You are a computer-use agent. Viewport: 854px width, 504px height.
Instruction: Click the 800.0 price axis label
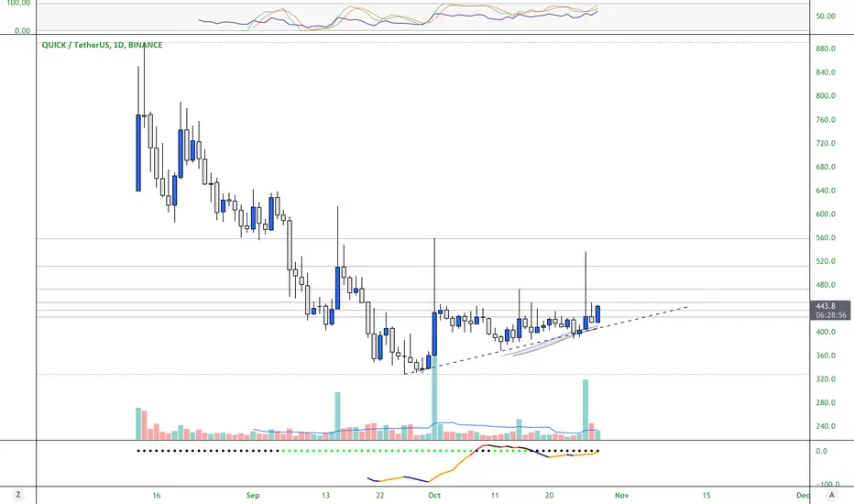[826, 95]
